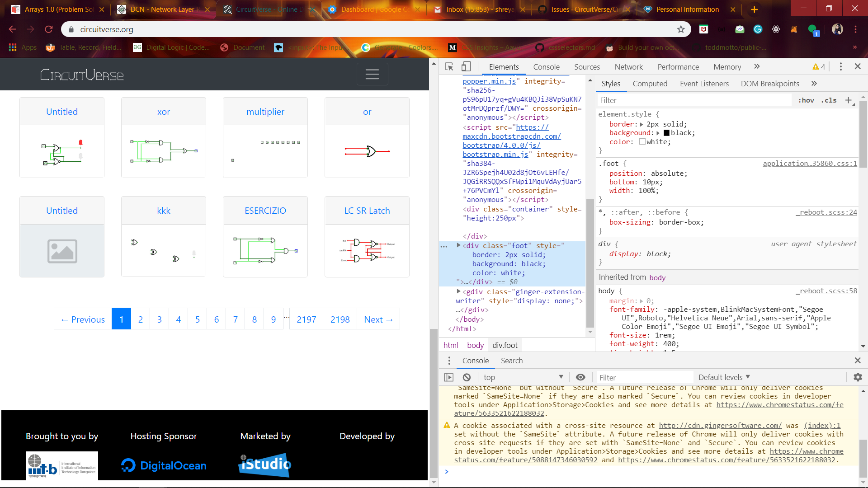Open console settings via the gear icon

coord(857,377)
